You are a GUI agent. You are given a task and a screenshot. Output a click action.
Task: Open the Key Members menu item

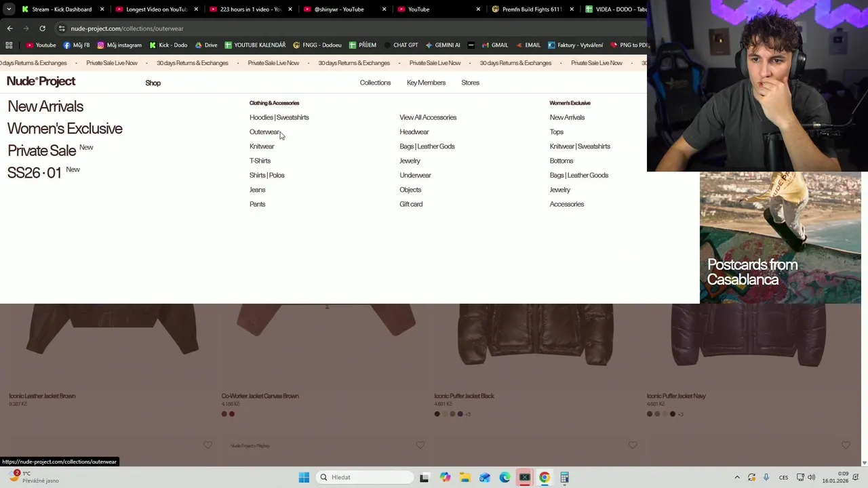(x=426, y=83)
